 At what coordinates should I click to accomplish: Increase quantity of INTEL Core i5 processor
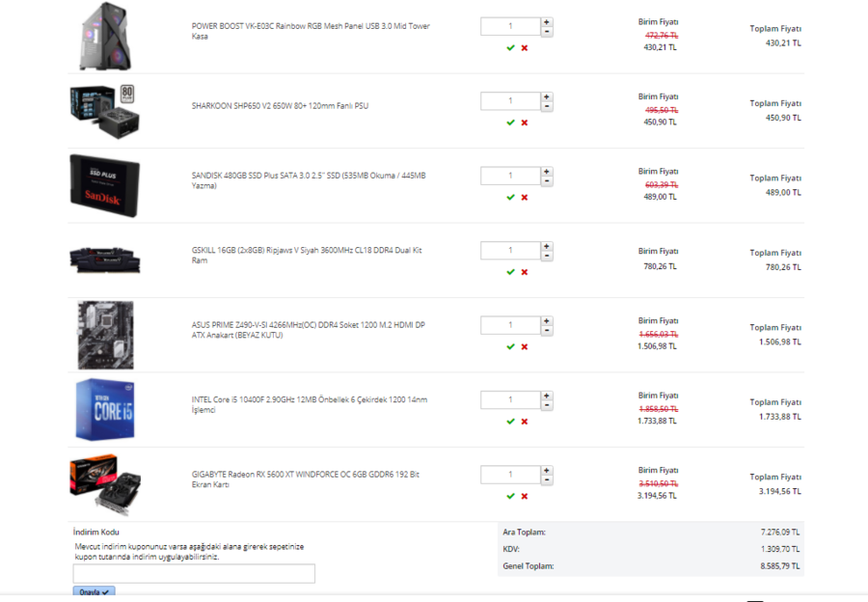[547, 395]
